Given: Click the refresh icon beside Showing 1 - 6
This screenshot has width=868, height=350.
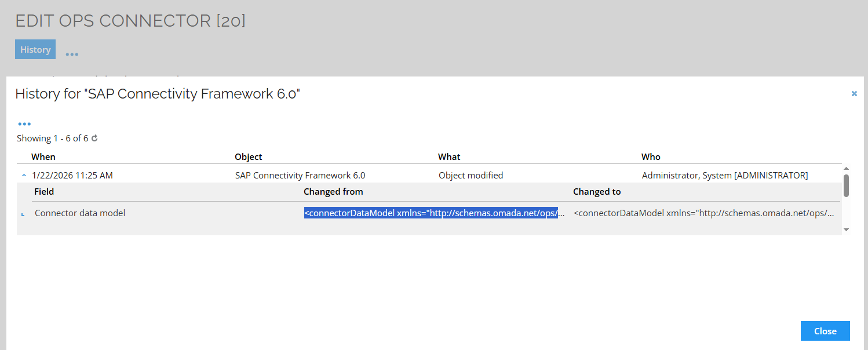Looking at the screenshot, I should pyautogui.click(x=94, y=138).
